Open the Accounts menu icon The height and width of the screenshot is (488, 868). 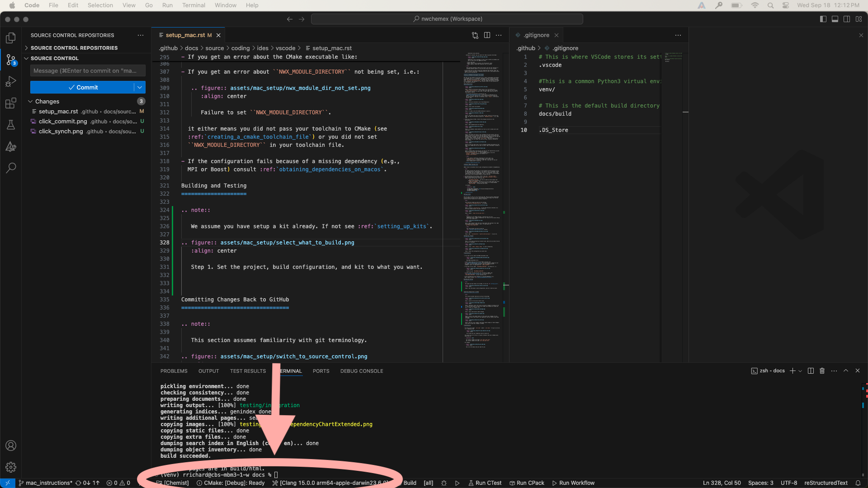pyautogui.click(x=11, y=446)
